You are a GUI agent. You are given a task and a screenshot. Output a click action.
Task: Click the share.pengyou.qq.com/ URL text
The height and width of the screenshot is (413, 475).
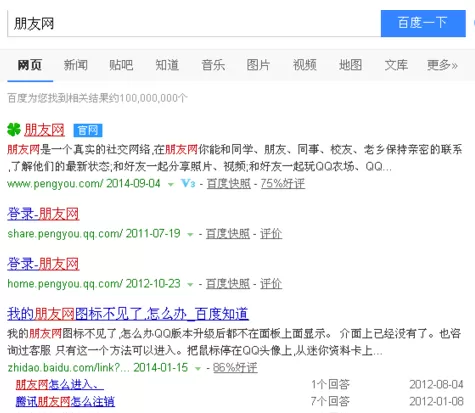65,234
